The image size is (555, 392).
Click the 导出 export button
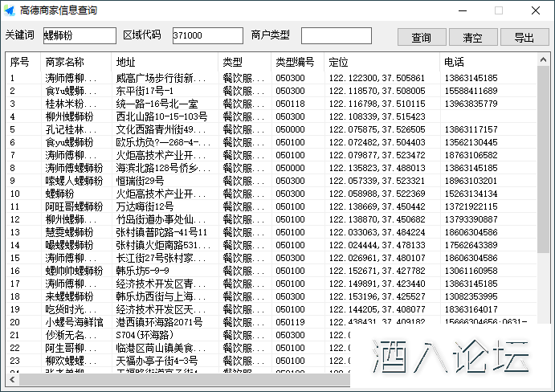click(524, 37)
